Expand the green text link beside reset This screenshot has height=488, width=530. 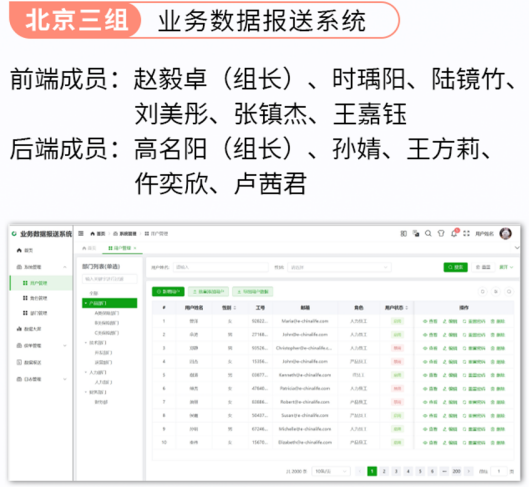[x=506, y=267]
